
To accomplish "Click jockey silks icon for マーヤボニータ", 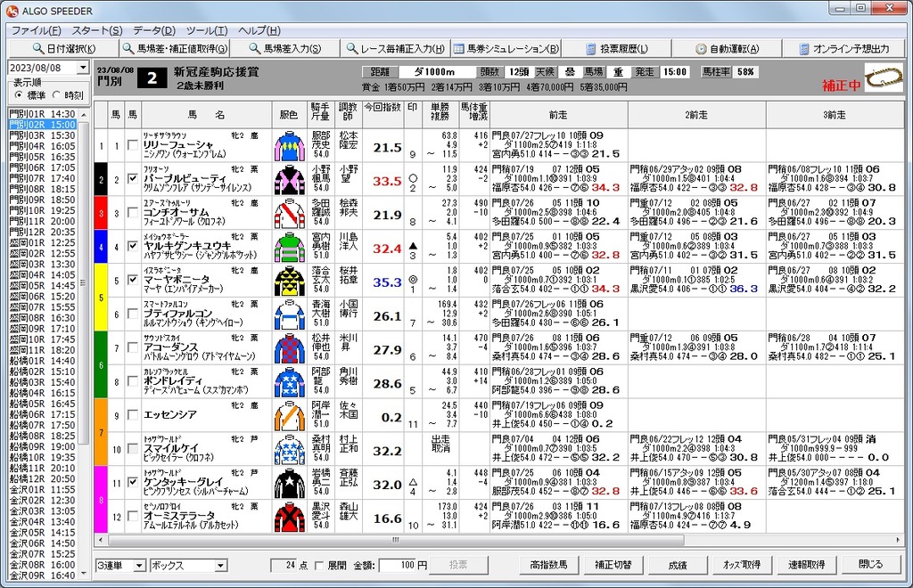I will pyautogui.click(x=290, y=281).
